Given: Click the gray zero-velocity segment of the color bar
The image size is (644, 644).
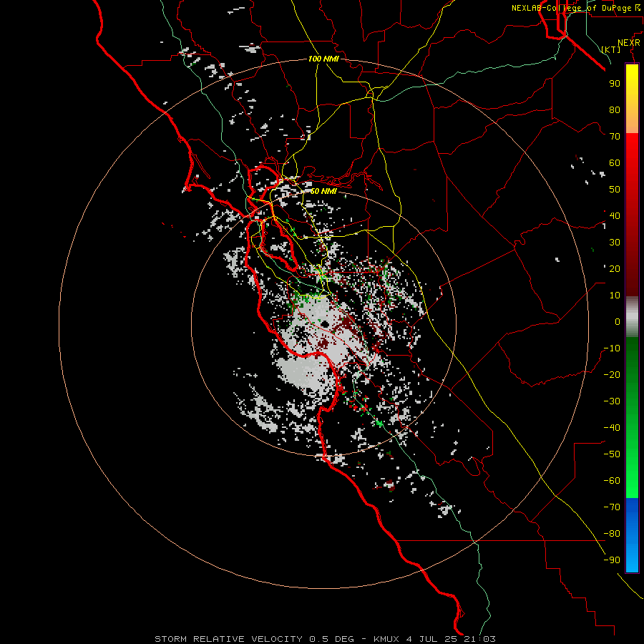Looking at the screenshot, I should 632,317.
